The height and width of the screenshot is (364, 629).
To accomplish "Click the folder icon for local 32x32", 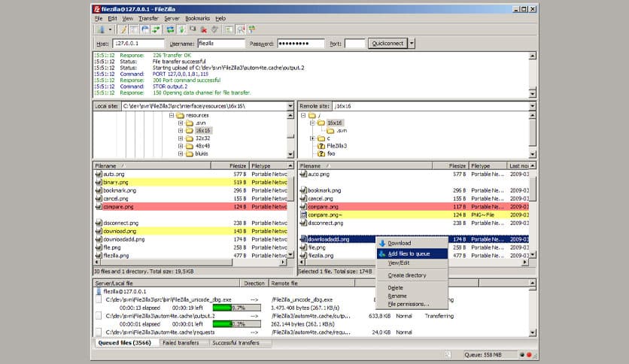I will pos(190,138).
